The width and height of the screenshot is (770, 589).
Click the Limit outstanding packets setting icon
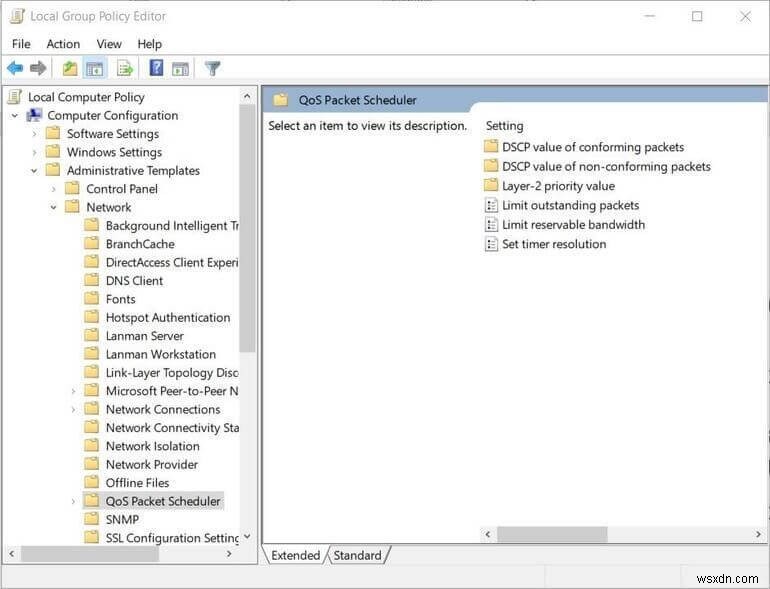click(x=491, y=205)
